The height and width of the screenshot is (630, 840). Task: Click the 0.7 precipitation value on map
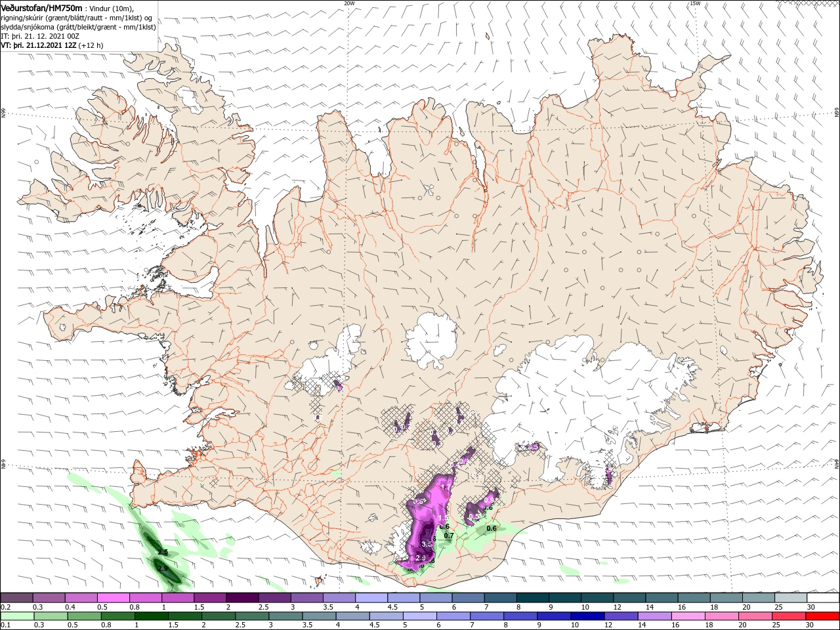[449, 536]
